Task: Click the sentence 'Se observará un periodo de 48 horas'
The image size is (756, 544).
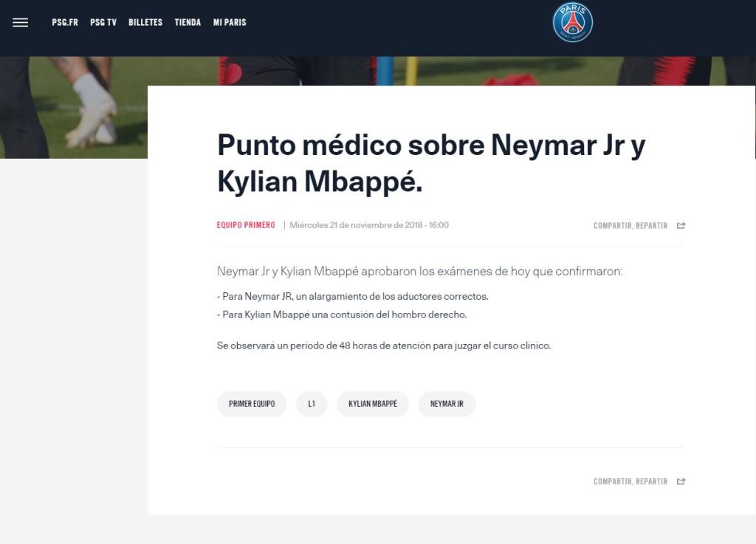Action: point(384,345)
